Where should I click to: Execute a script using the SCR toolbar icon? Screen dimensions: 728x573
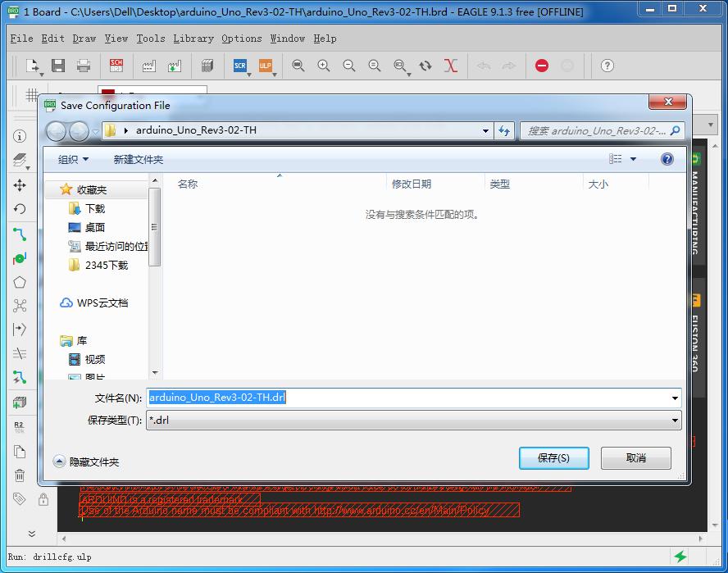[239, 66]
